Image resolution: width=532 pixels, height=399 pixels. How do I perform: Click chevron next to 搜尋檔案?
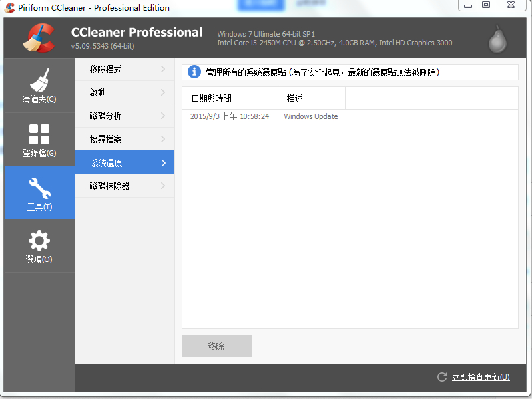click(163, 139)
